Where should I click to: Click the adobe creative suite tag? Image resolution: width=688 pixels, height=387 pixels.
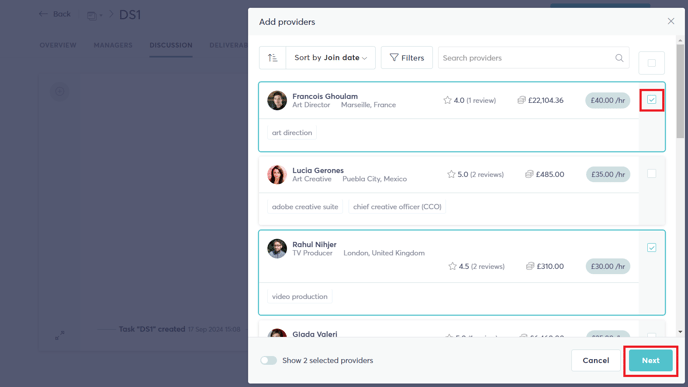click(305, 207)
